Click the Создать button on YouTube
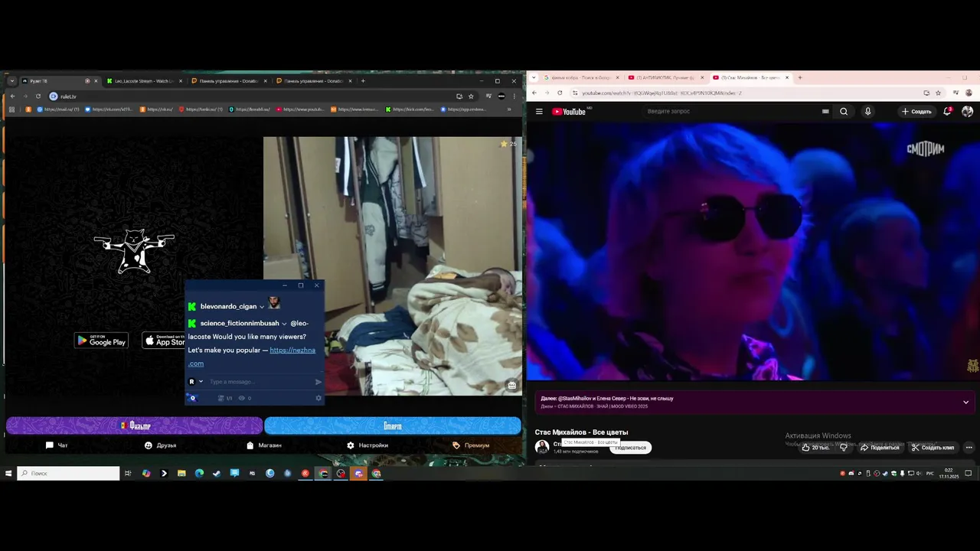 [x=916, y=111]
